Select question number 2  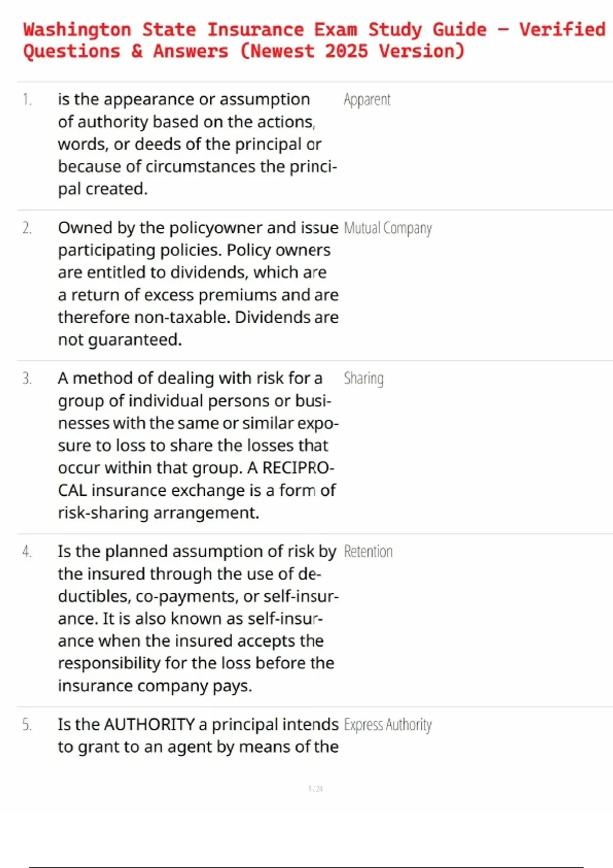point(27,228)
